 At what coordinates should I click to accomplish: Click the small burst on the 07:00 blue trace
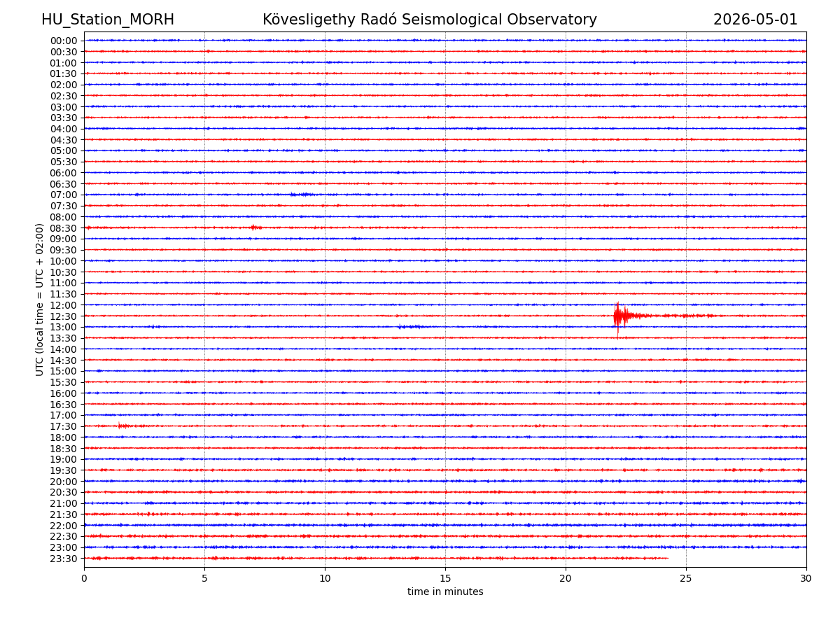tap(302, 195)
